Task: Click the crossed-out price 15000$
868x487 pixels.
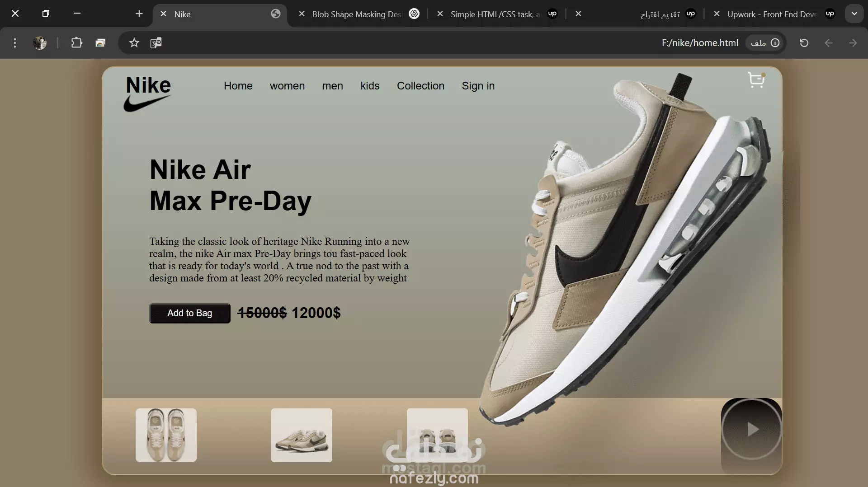Action: tap(262, 313)
